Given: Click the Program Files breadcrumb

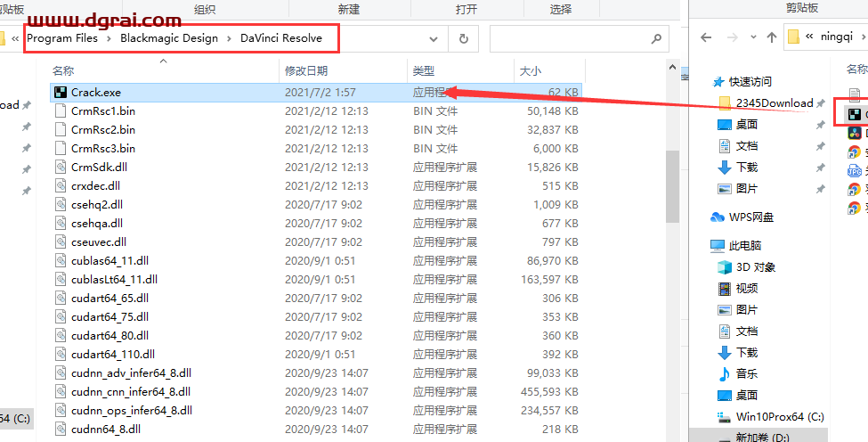Looking at the screenshot, I should [x=62, y=38].
